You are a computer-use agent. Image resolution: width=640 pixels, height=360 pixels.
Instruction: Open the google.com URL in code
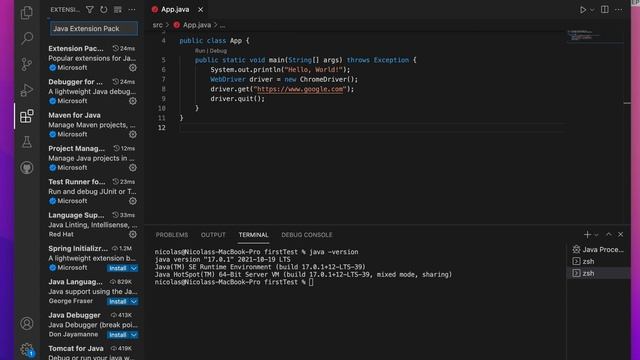(x=300, y=89)
